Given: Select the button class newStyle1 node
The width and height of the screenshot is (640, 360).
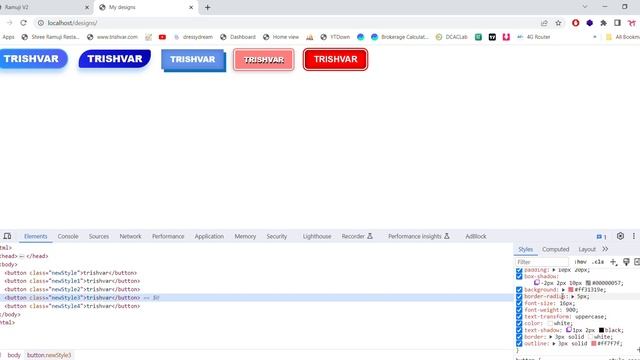Looking at the screenshot, I should [72, 281].
